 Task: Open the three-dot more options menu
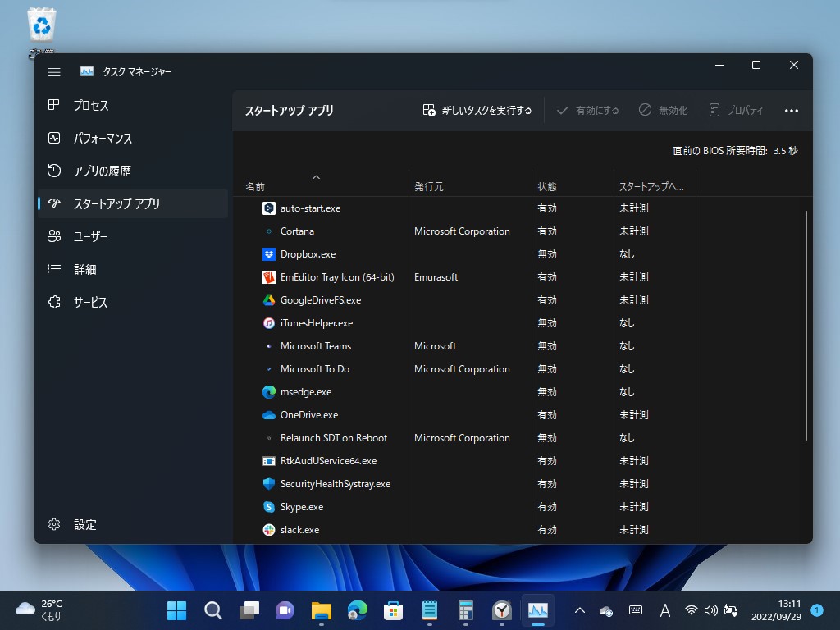coord(792,111)
